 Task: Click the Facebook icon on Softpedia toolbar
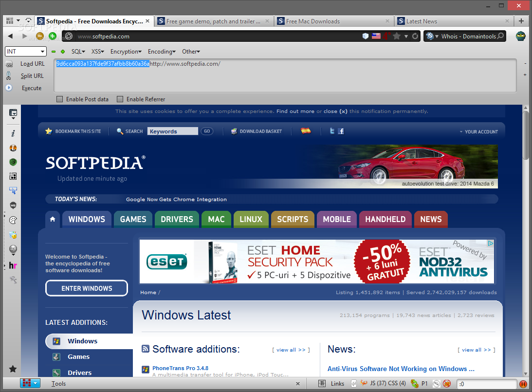tap(341, 131)
